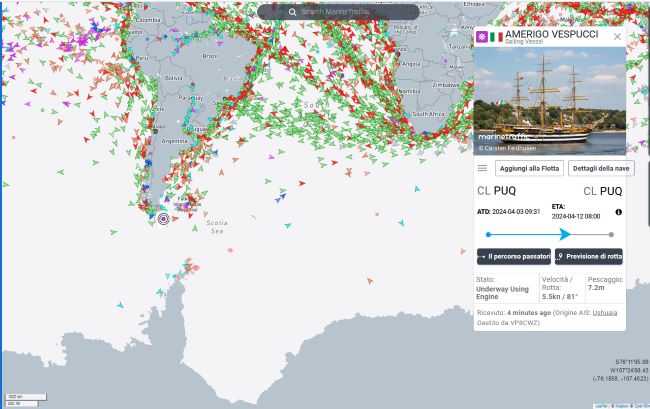Click the ETA 2024-04-12 08:00 value
Screen dimensions: 650x409
576,216
